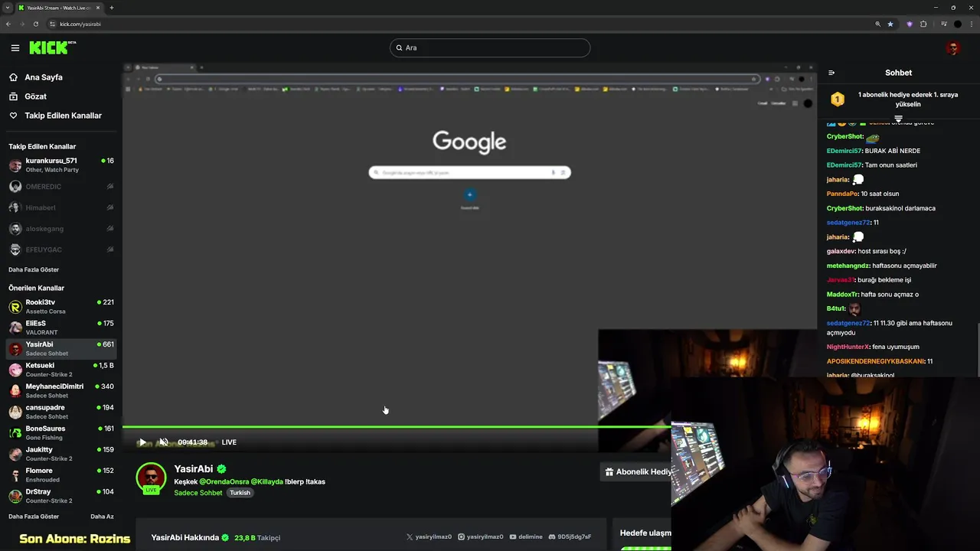Click the kick.com/yasirabi address bar
Image resolution: width=980 pixels, height=551 pixels.
pyautogui.click(x=459, y=24)
